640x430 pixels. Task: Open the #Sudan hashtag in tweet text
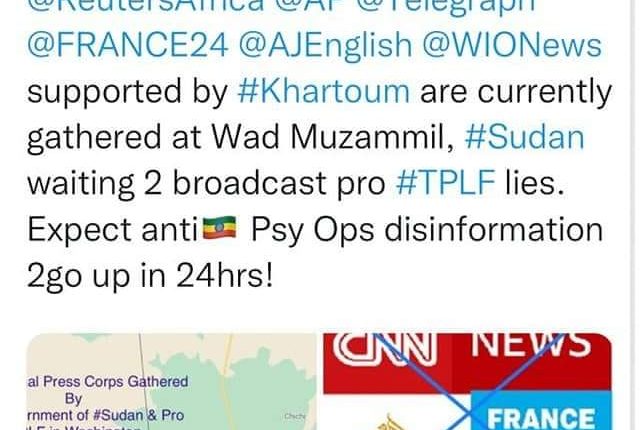(x=524, y=137)
